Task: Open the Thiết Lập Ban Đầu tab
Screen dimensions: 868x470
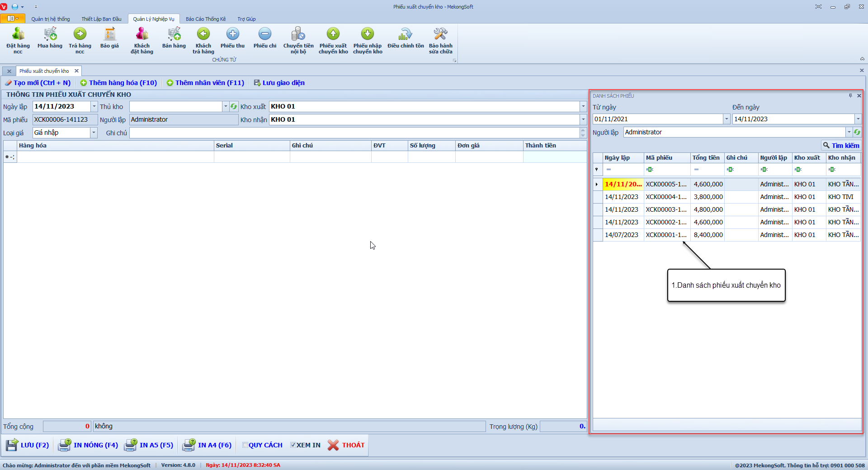Action: (101, 19)
